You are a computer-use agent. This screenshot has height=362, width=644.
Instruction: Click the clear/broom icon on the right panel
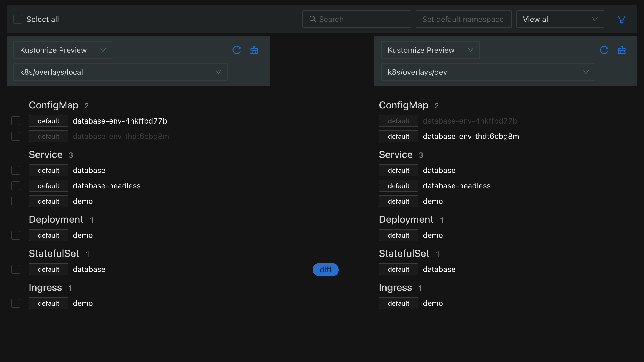622,50
